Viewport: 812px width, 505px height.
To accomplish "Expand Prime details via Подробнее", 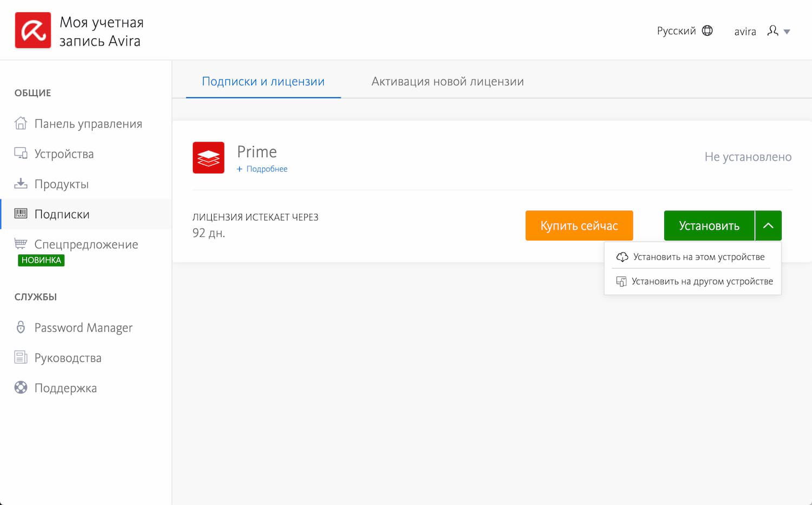I will [x=263, y=169].
